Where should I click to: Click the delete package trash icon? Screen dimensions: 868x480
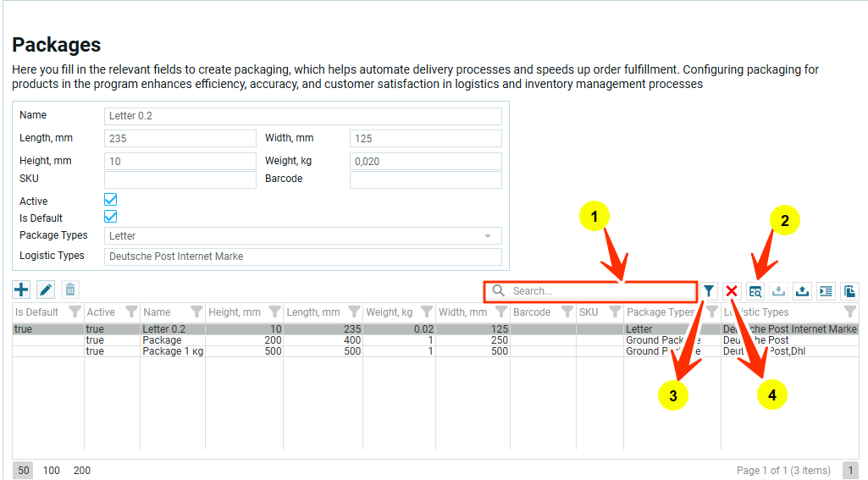click(70, 290)
